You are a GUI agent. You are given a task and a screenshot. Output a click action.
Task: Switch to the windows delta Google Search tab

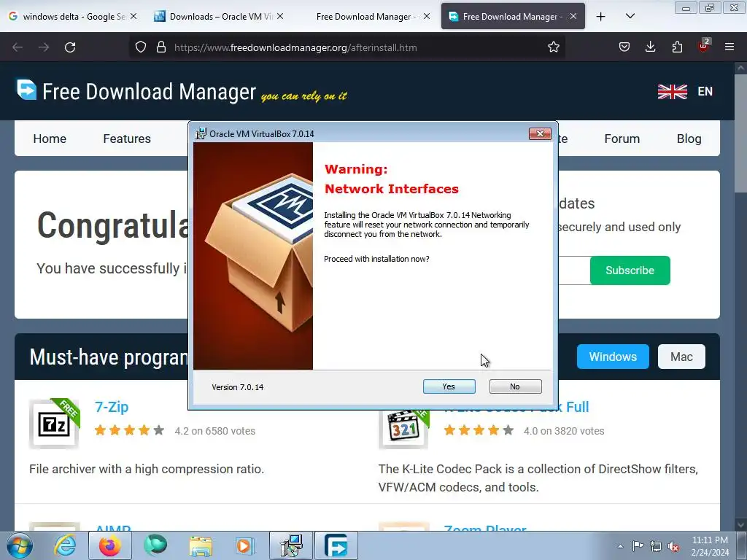pyautogui.click(x=74, y=16)
